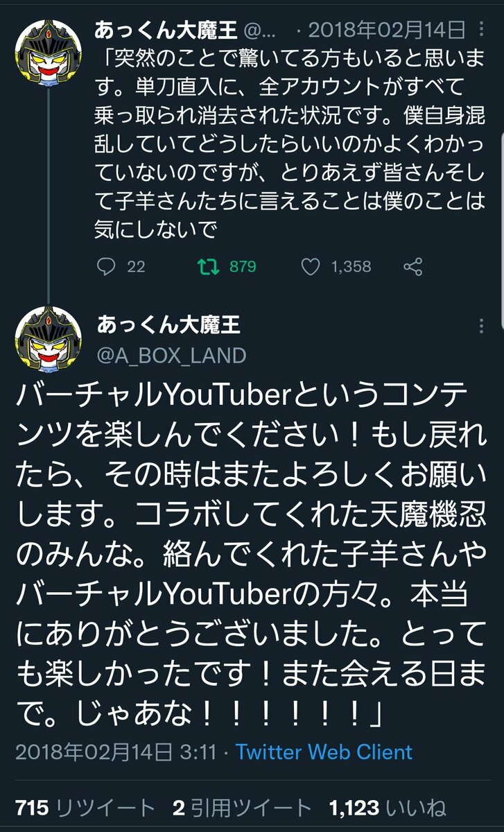The width and height of the screenshot is (504, 832).
Task: Click the first tweet's あっくん大魔王 name
Action: click(167, 30)
